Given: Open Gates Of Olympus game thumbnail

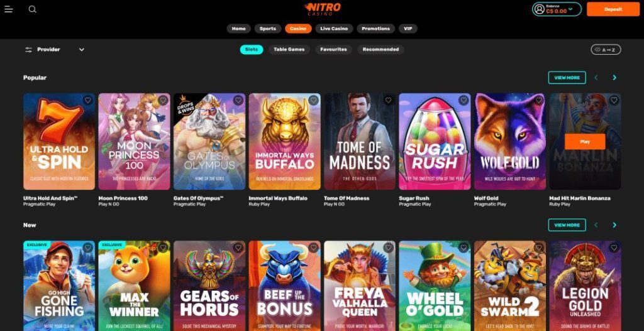Looking at the screenshot, I should pyautogui.click(x=209, y=141).
